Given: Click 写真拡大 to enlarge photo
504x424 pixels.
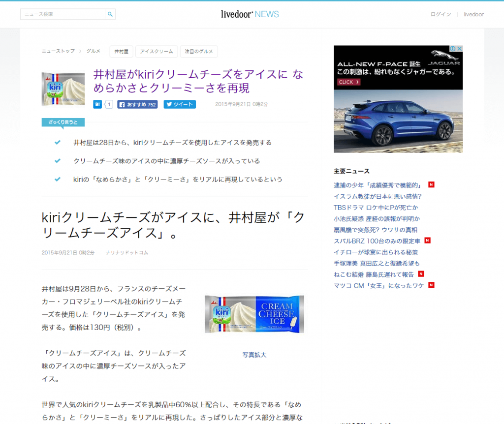Looking at the screenshot, I should [254, 355].
